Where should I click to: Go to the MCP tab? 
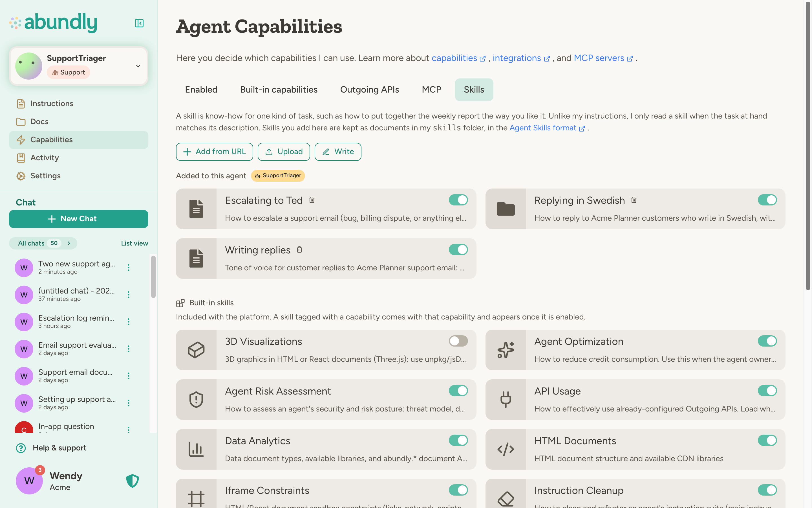431,90
